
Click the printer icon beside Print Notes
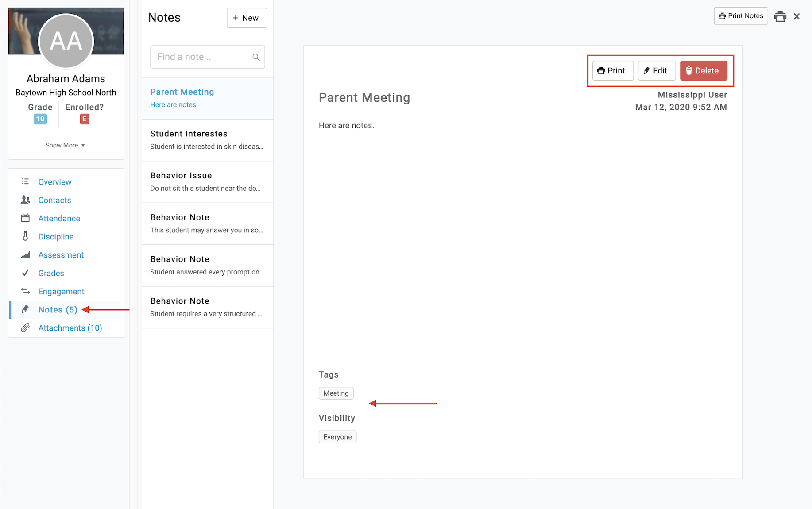pos(780,16)
